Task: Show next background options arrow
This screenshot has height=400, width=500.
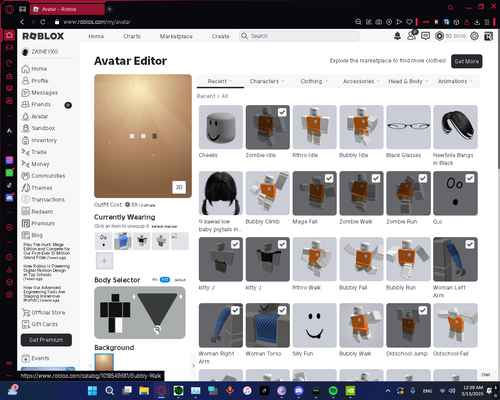Action: tap(193, 366)
